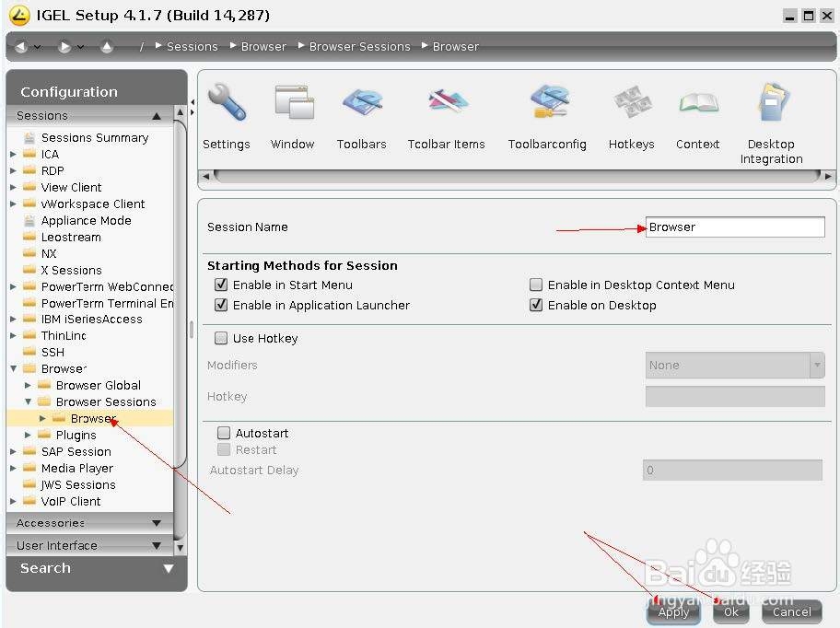Viewport: 840px width, 628px height.
Task: Click the Autostart Delay field
Action: [x=732, y=470]
